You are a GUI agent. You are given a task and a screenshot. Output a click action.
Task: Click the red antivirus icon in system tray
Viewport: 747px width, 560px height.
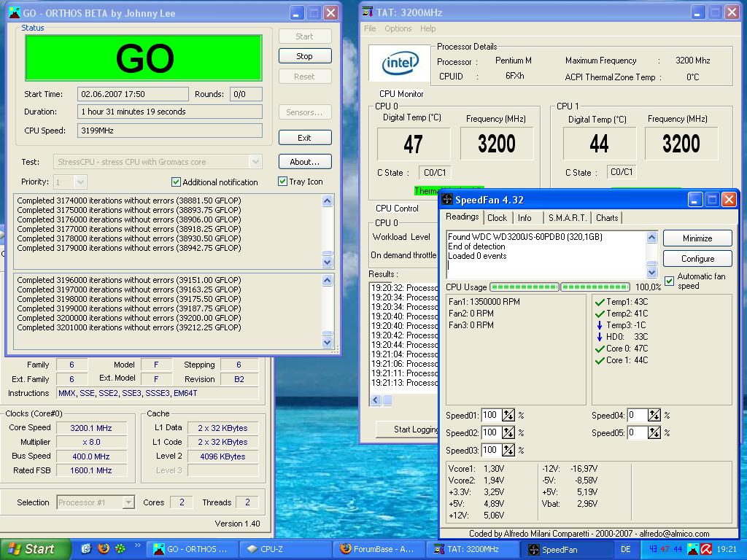(708, 549)
